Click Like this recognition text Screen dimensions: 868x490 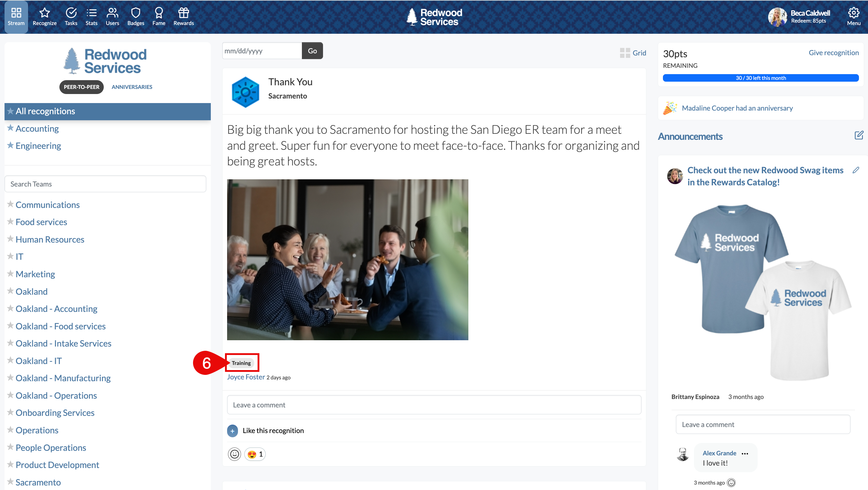pos(273,431)
